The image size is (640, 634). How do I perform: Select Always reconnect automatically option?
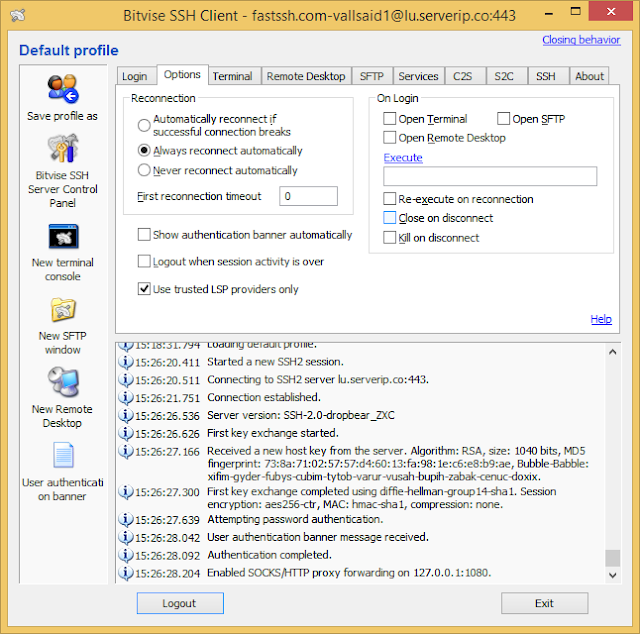click(x=144, y=150)
